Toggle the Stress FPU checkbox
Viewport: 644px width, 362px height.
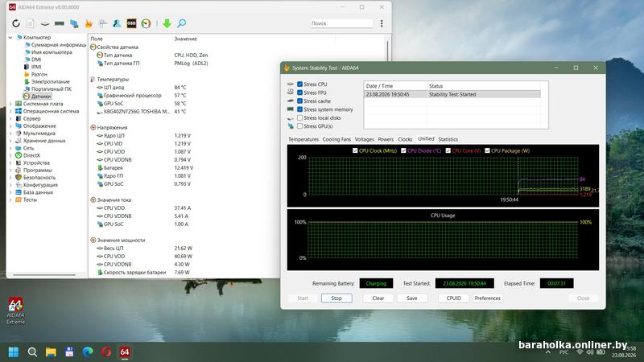pyautogui.click(x=299, y=93)
